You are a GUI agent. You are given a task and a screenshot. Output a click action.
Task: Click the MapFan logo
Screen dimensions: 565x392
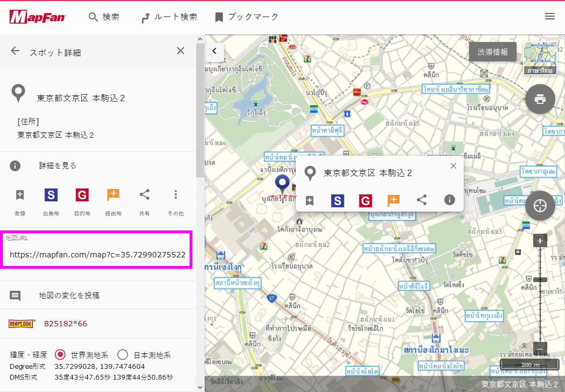(x=38, y=17)
